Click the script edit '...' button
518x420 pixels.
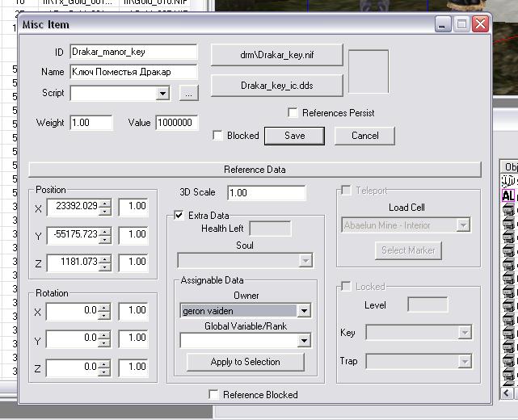click(187, 94)
